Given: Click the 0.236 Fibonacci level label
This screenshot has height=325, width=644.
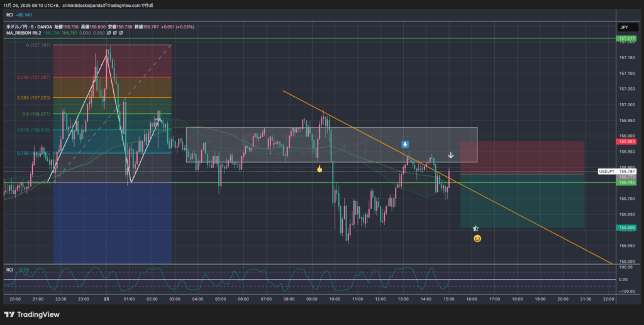Looking at the screenshot, I should 30,77.
